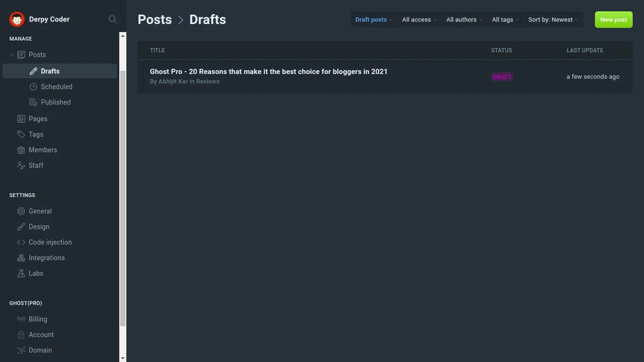This screenshot has height=362, width=644.
Task: Click the STATUS column header
Action: click(x=502, y=50)
